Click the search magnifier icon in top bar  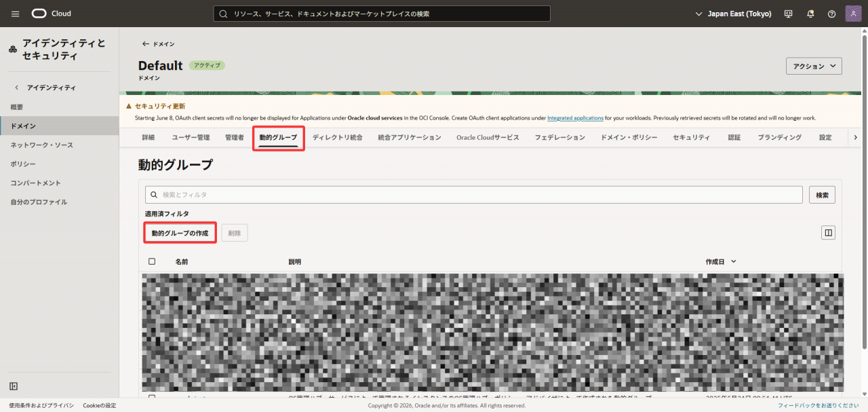click(x=222, y=14)
